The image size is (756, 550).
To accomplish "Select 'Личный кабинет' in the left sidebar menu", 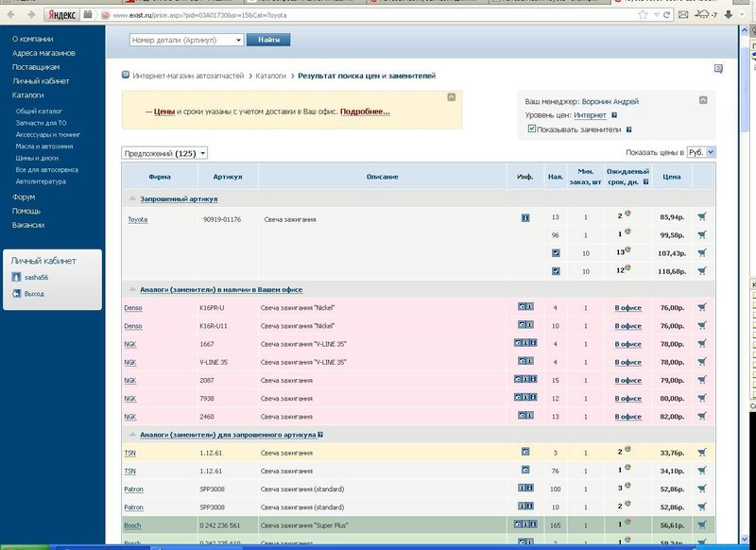I will tap(33, 81).
